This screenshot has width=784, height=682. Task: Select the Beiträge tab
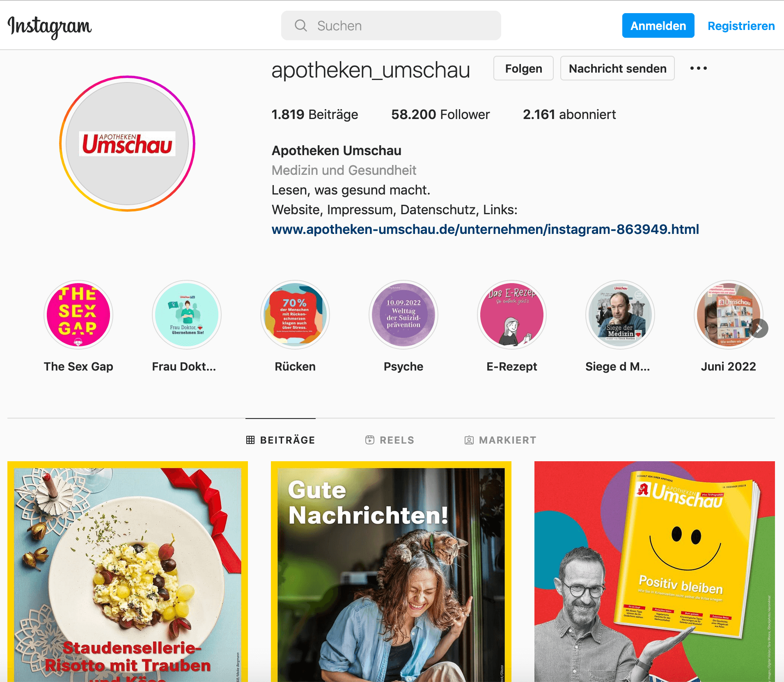[x=280, y=440]
